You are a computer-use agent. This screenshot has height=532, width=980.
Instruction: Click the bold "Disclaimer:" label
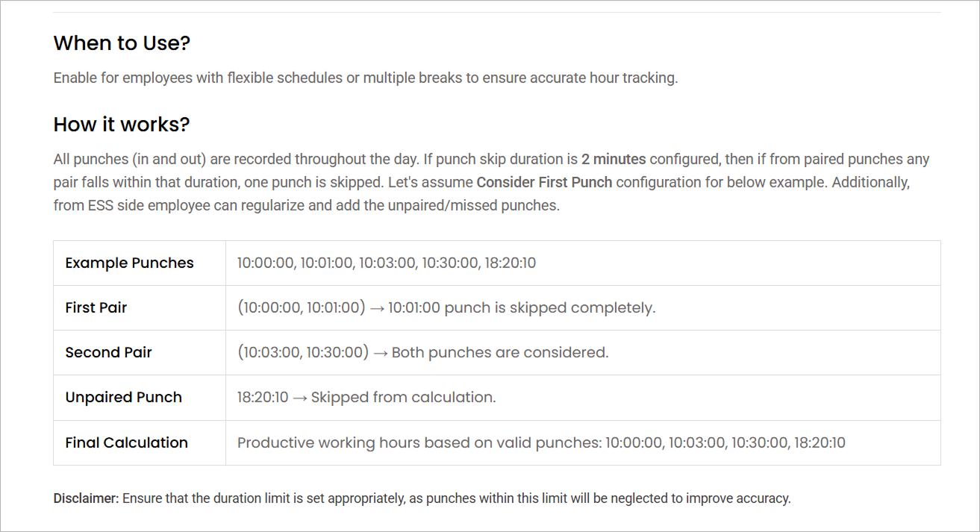tap(86, 498)
